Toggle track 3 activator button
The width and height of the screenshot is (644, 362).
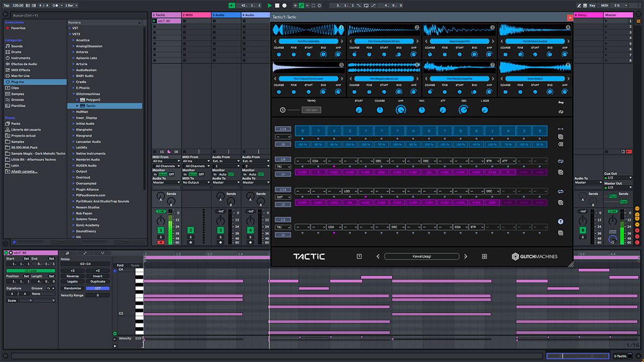pyautogui.click(x=220, y=230)
